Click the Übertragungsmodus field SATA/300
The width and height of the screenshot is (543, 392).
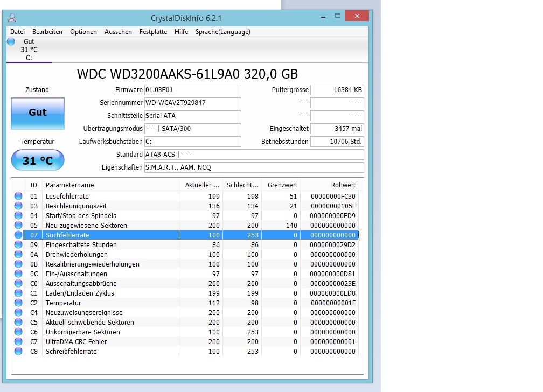pos(192,129)
